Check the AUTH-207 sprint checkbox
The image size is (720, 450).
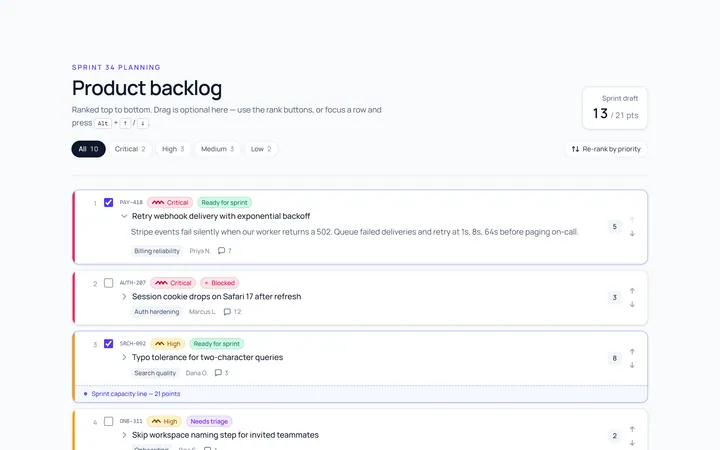108,283
